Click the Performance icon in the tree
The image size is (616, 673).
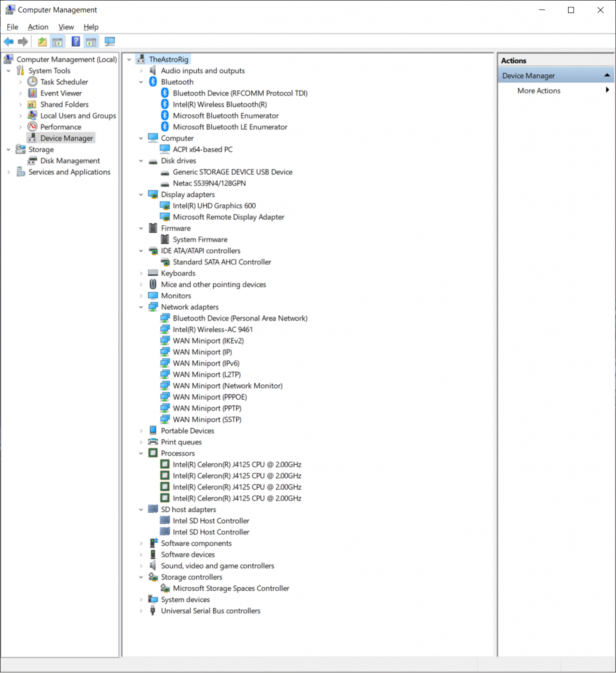(x=32, y=127)
